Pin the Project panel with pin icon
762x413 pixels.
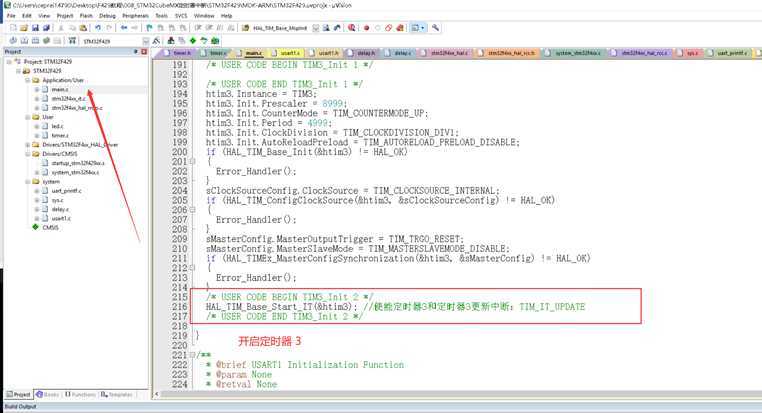[136, 52]
